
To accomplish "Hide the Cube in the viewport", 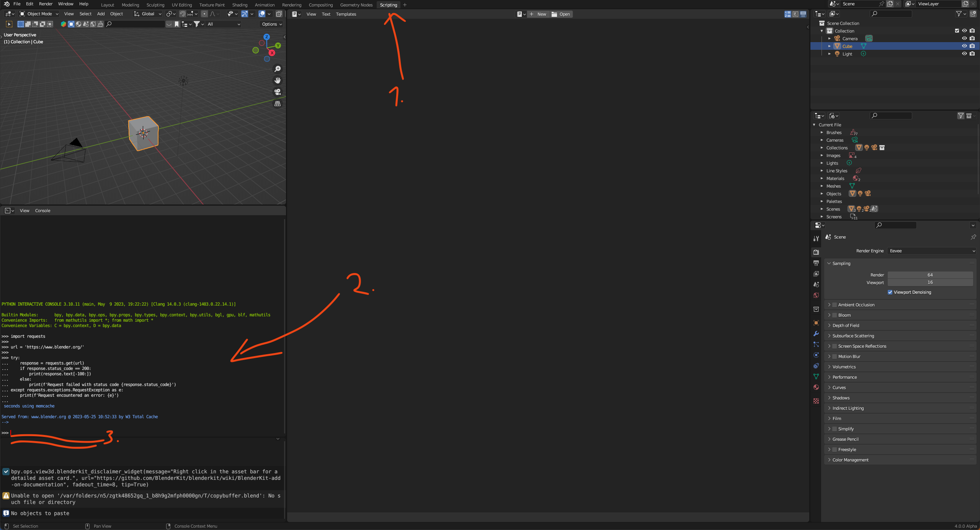I will (x=964, y=46).
